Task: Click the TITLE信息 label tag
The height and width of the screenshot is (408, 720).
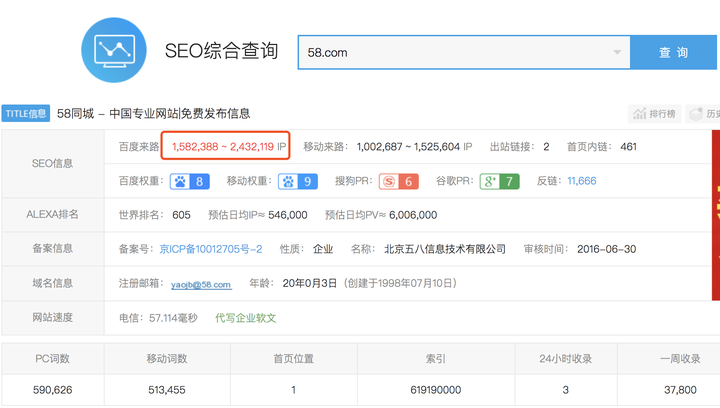Action: click(x=26, y=113)
